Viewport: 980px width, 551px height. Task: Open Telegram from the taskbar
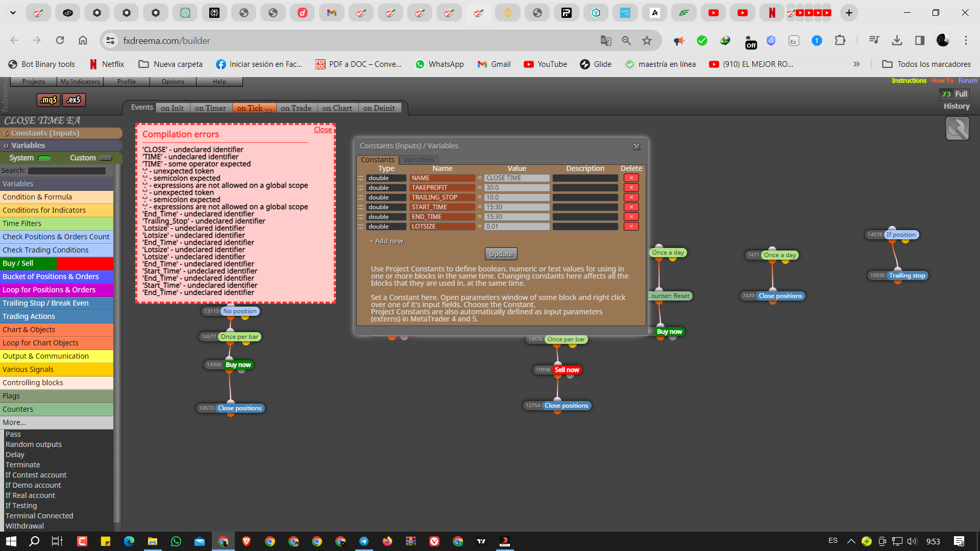[364, 541]
